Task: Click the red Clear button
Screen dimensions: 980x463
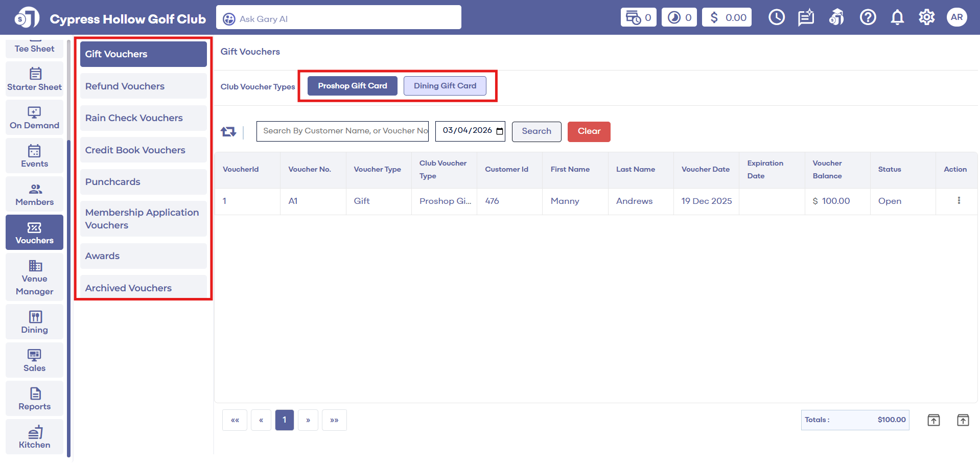Action: tap(589, 131)
